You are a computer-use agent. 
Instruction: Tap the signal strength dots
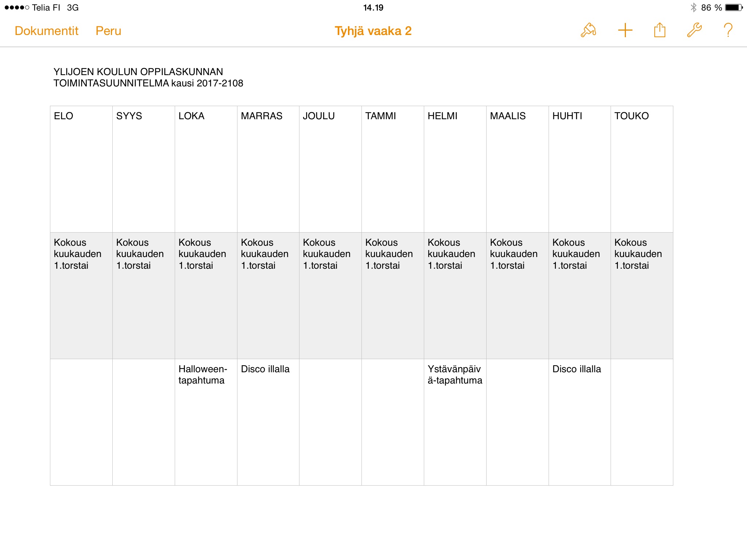tap(17, 8)
